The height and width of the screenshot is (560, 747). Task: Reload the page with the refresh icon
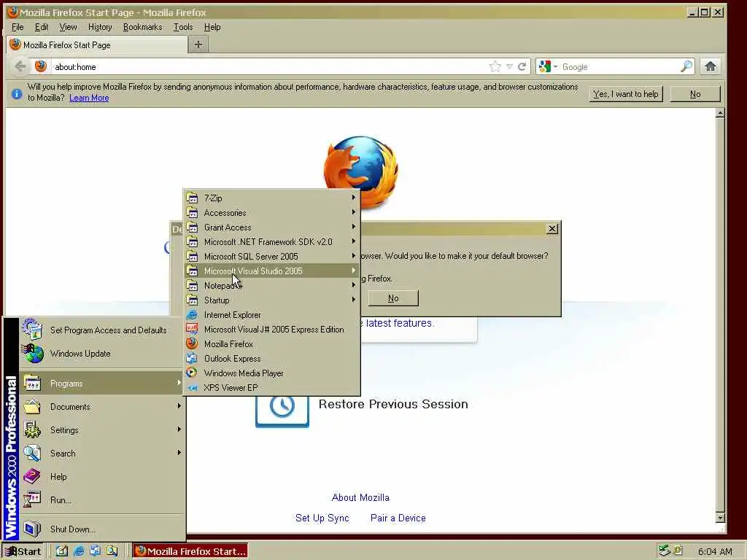click(522, 66)
